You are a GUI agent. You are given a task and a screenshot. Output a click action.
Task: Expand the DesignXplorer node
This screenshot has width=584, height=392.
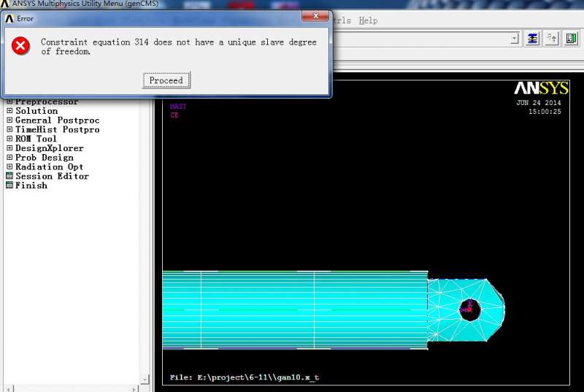pyautogui.click(x=9, y=147)
